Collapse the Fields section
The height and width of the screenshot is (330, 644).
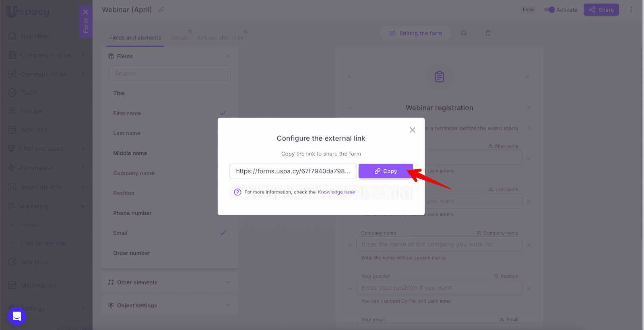pos(228,56)
